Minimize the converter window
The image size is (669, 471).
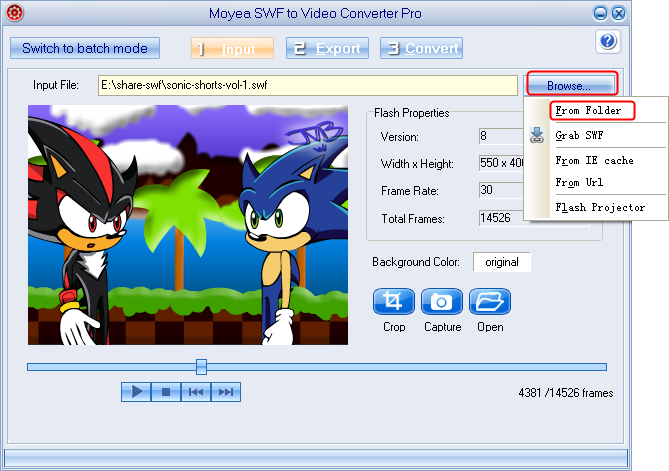click(x=600, y=14)
